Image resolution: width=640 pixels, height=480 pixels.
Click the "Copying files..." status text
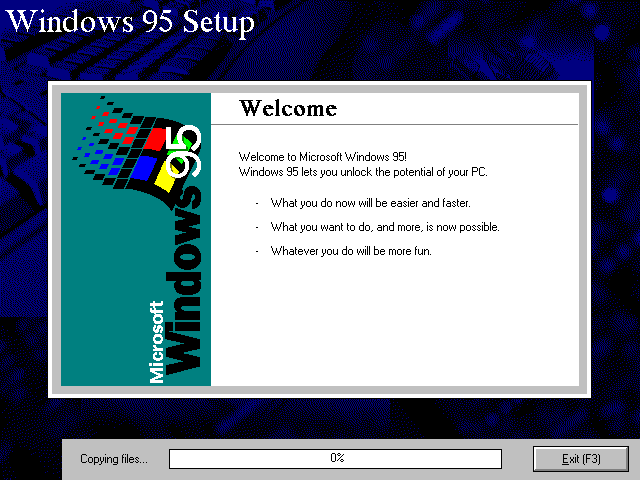coord(113,459)
